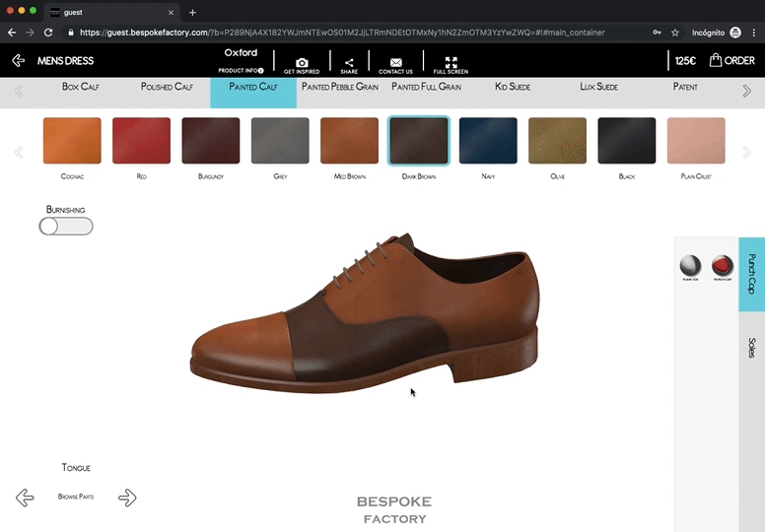The image size is (765, 532).
Task: Open Contact Us envelope icon
Action: coord(395,62)
